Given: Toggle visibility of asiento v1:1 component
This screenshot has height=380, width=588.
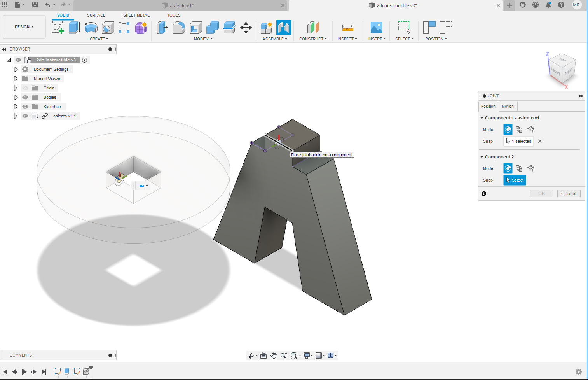Looking at the screenshot, I should pos(25,116).
